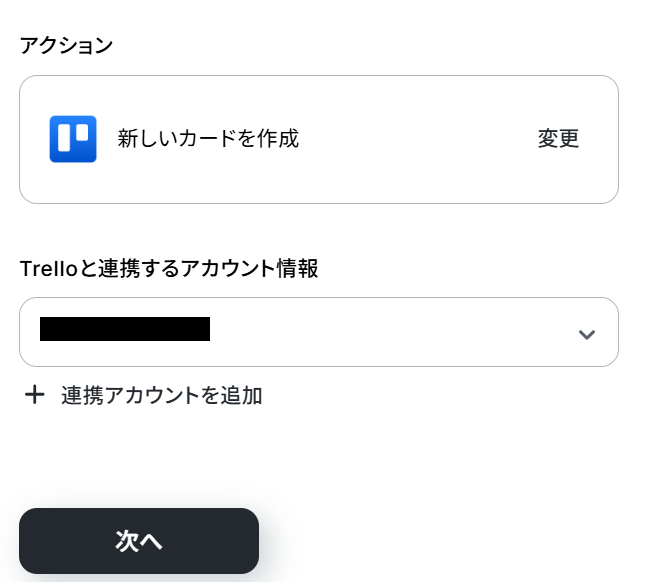Click the 新しいカードを作成 action text
The height and width of the screenshot is (582, 665).
[x=208, y=138]
